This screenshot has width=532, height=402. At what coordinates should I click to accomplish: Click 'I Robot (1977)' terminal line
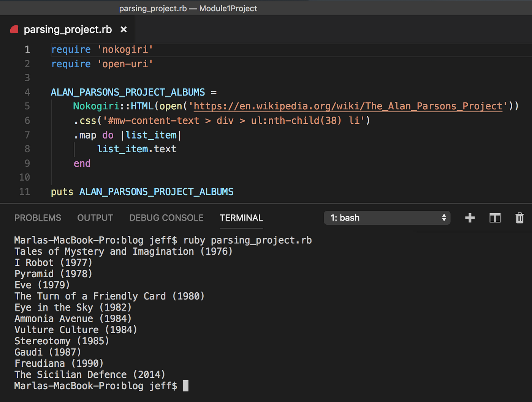pos(53,263)
